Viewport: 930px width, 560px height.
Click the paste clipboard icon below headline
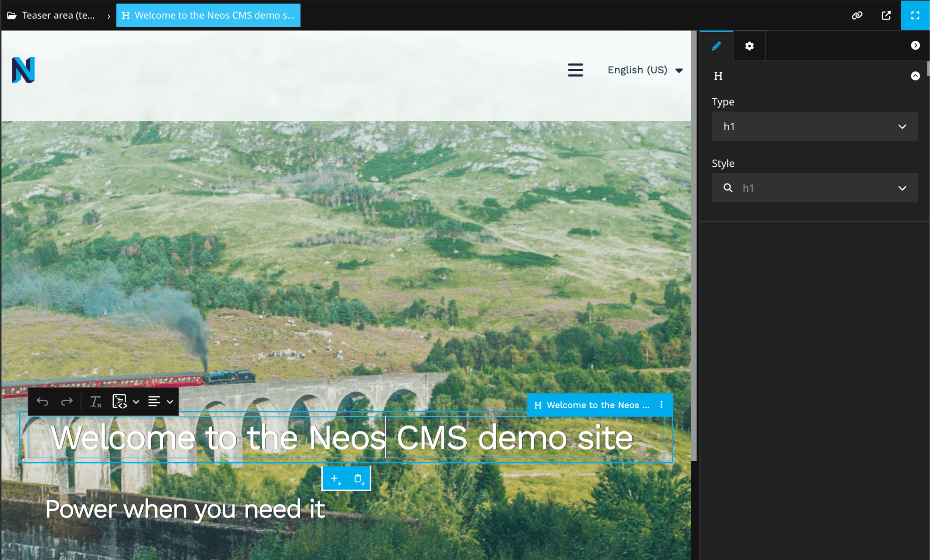(359, 479)
